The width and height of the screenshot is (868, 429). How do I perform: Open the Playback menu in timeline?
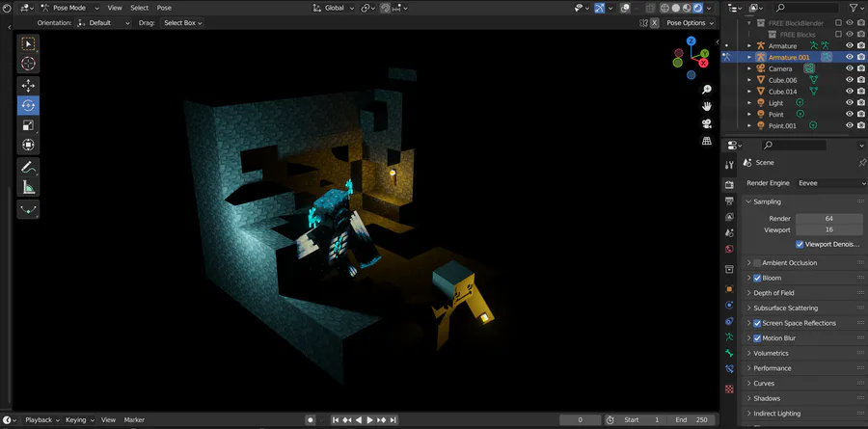click(41, 420)
